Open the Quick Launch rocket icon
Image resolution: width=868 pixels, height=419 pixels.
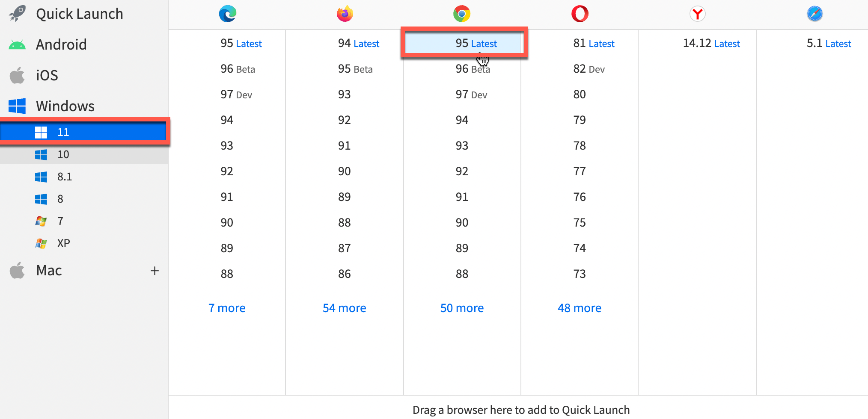17,13
